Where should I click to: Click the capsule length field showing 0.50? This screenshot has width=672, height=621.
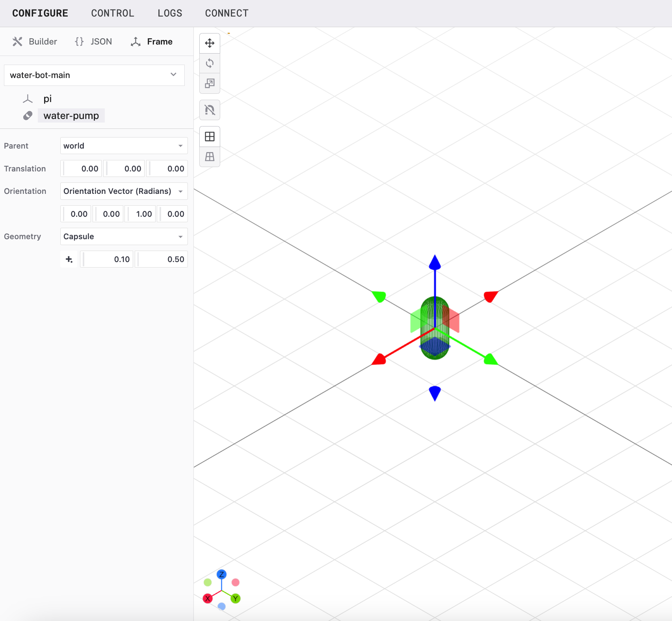(162, 259)
